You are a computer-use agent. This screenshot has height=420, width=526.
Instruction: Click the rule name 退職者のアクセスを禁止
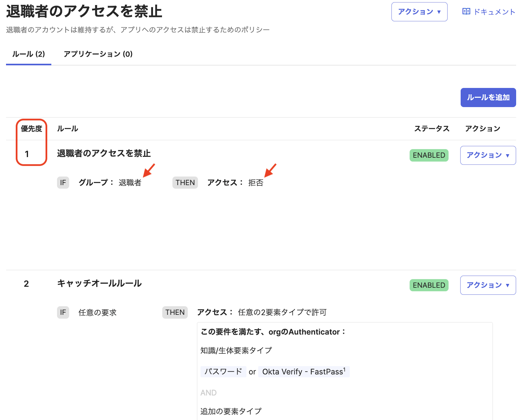point(104,153)
